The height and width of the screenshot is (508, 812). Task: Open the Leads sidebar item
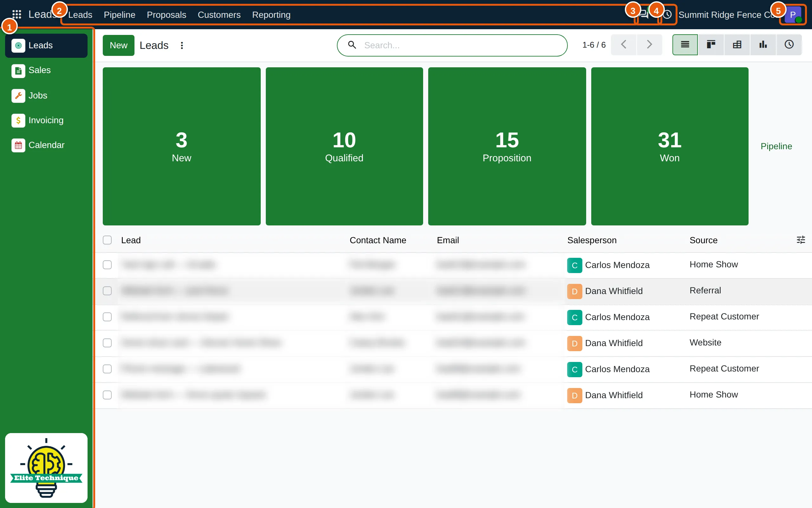click(46, 45)
